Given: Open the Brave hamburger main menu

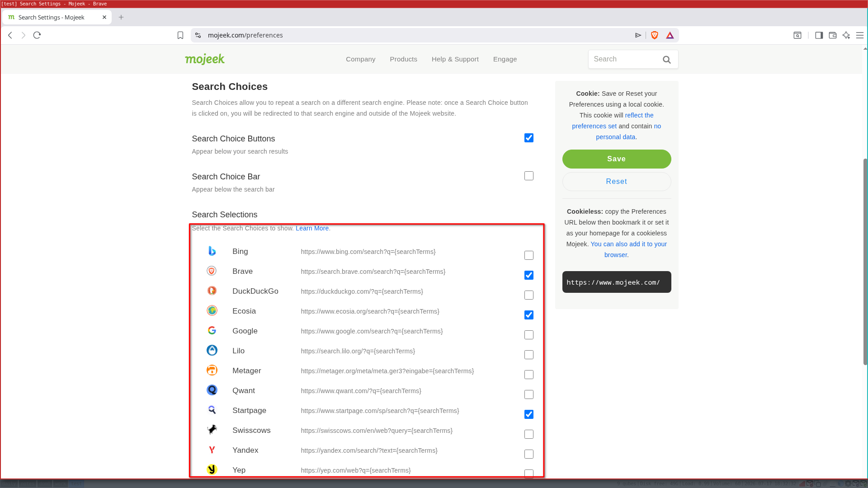Looking at the screenshot, I should (x=860, y=35).
